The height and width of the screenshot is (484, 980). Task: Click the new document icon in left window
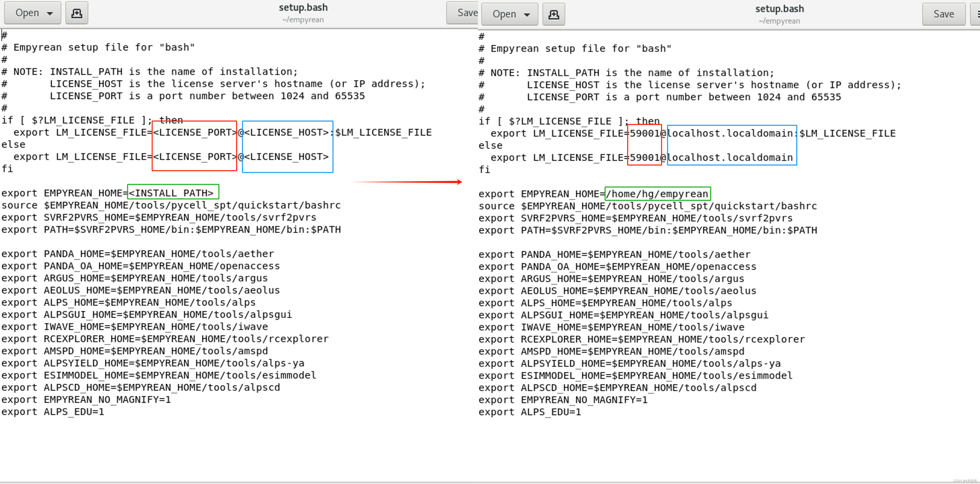(x=76, y=13)
